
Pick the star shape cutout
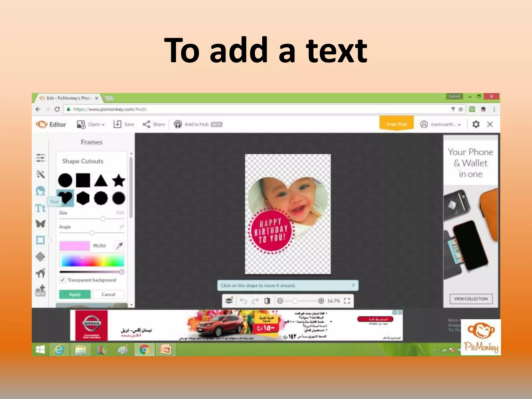point(119,180)
